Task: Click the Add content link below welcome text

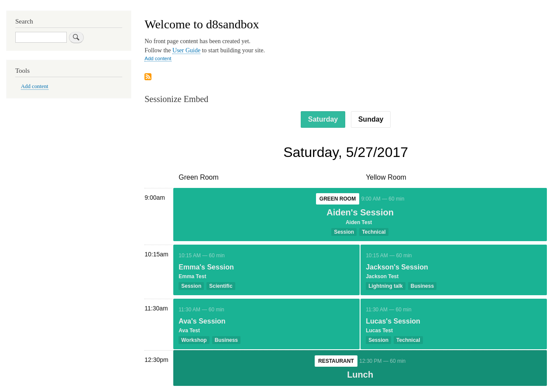Action: point(158,58)
